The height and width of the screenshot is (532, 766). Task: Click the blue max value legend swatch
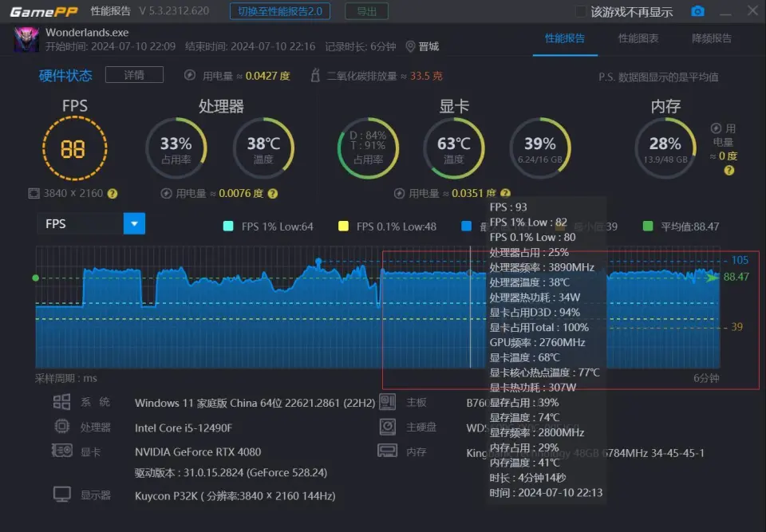(467, 227)
